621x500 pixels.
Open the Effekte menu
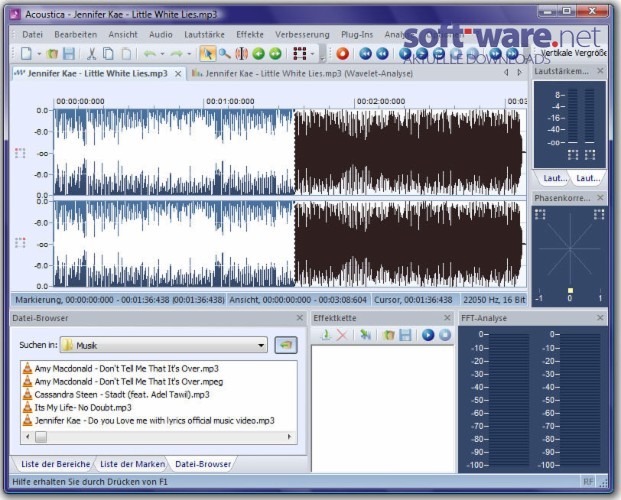tap(250, 34)
